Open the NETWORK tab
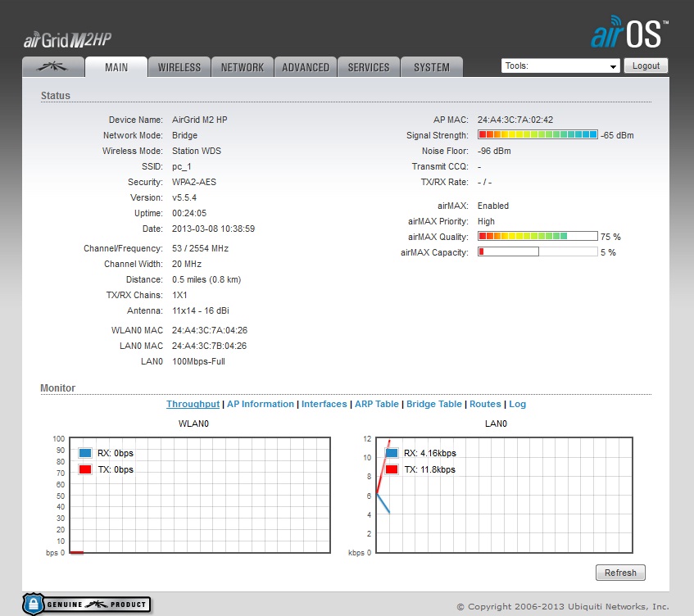 pyautogui.click(x=242, y=67)
